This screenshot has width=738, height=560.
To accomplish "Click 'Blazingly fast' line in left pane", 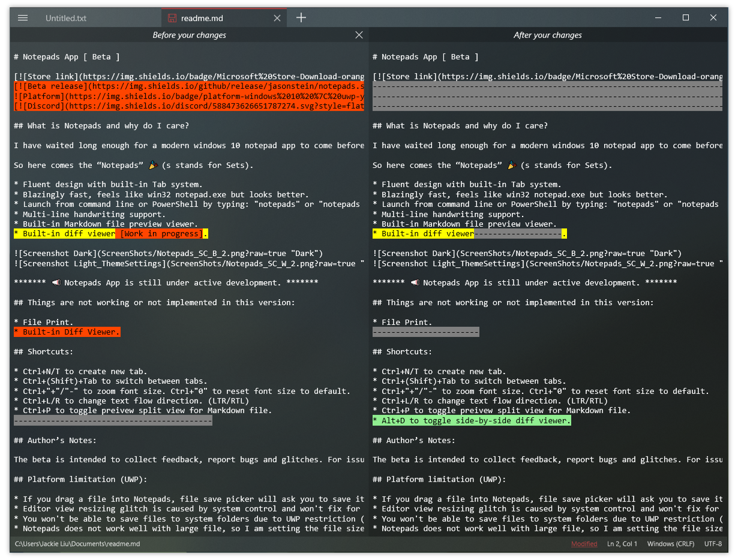I will coord(161,194).
